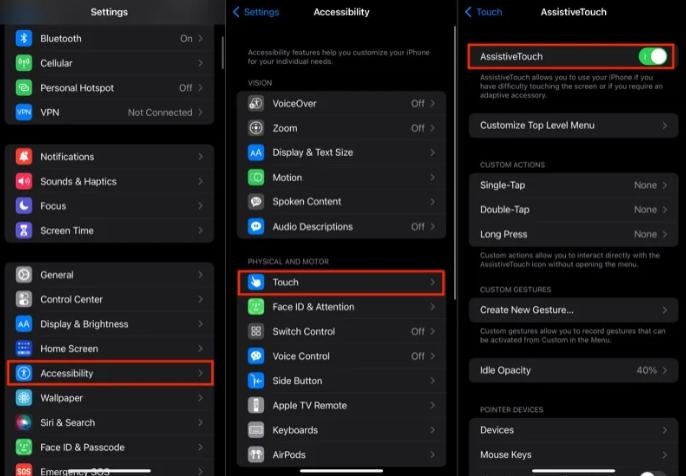Open Long Press action chevron

pos(665,234)
